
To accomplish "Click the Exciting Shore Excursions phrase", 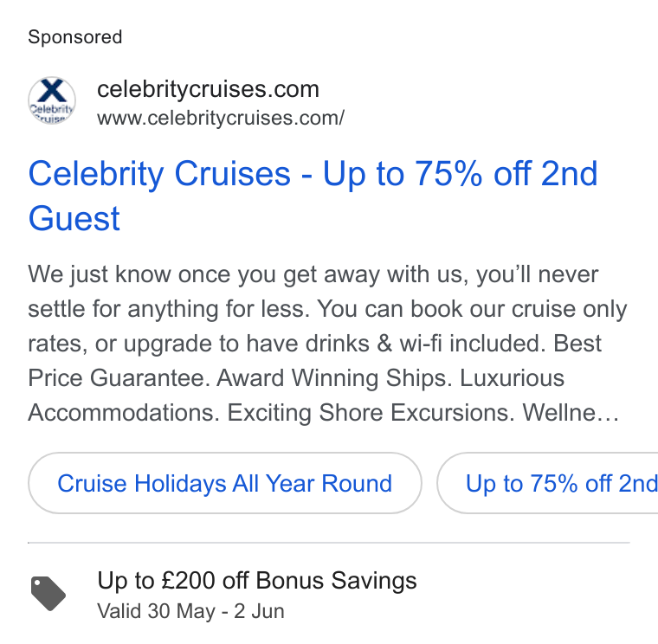I will click(371, 413).
